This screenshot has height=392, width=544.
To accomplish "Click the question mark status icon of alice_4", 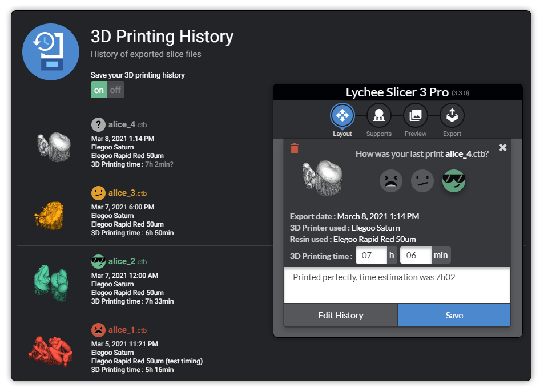I will [98, 124].
